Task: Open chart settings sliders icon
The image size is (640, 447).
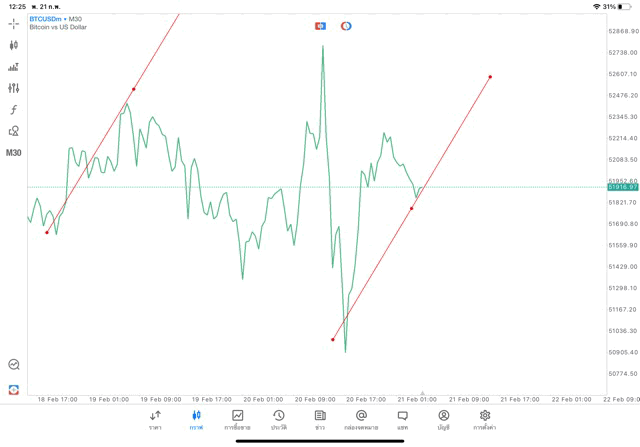Action: [14, 88]
